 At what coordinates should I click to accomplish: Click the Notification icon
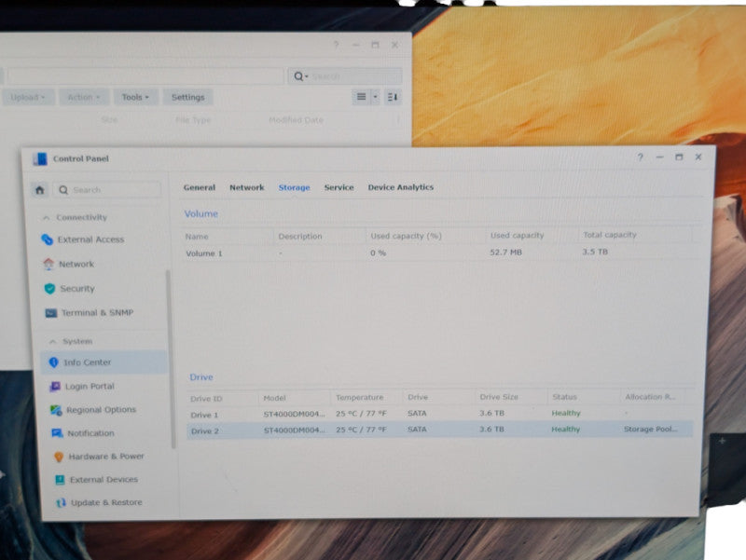coord(57,433)
